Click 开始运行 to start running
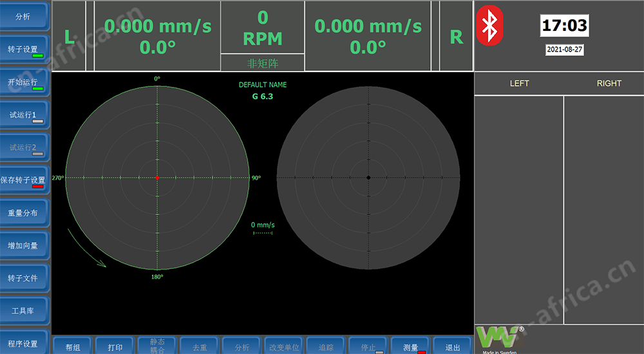The image size is (644, 354). pyautogui.click(x=24, y=82)
